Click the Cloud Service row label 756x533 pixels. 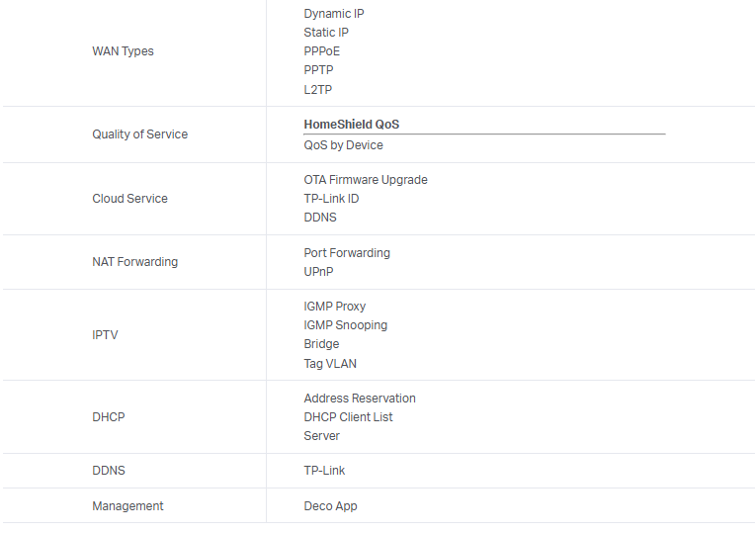pos(129,199)
